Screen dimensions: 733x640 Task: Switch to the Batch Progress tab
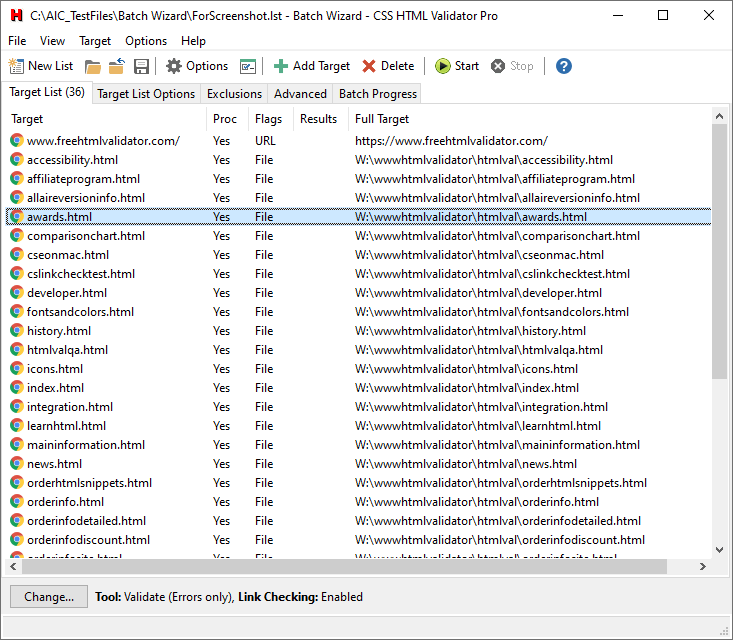378,94
